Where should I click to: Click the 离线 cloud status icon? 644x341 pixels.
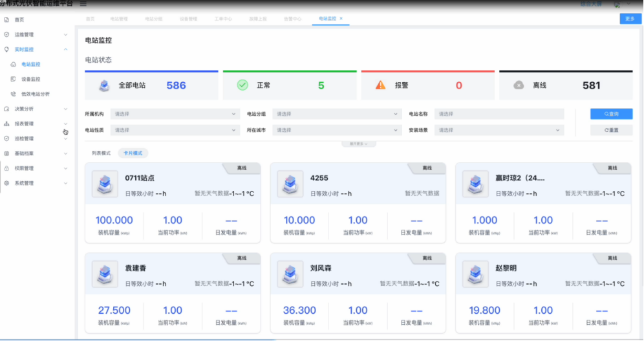click(519, 85)
